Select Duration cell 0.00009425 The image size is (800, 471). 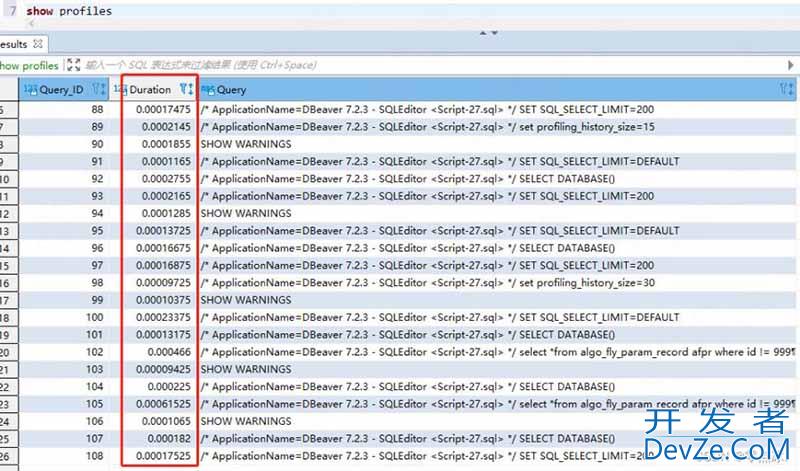point(154,369)
